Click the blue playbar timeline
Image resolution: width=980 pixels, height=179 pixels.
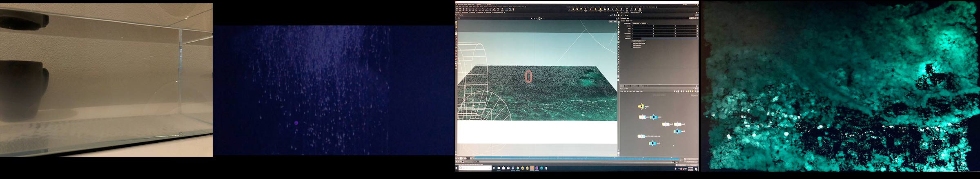click(576, 159)
